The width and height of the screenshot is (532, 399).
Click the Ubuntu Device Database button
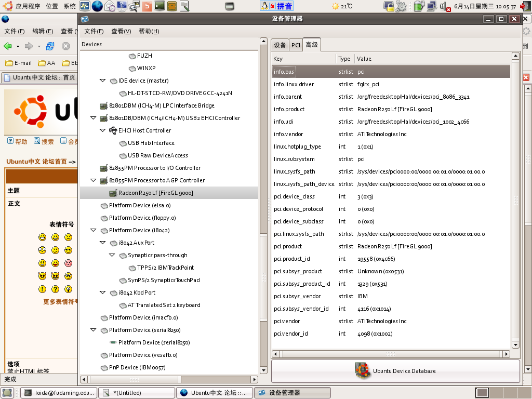pos(395,371)
